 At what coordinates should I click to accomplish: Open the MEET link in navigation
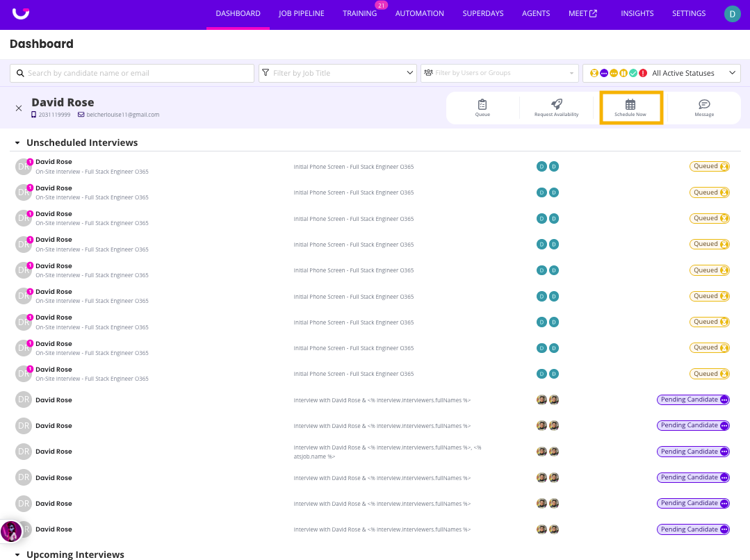[582, 13]
